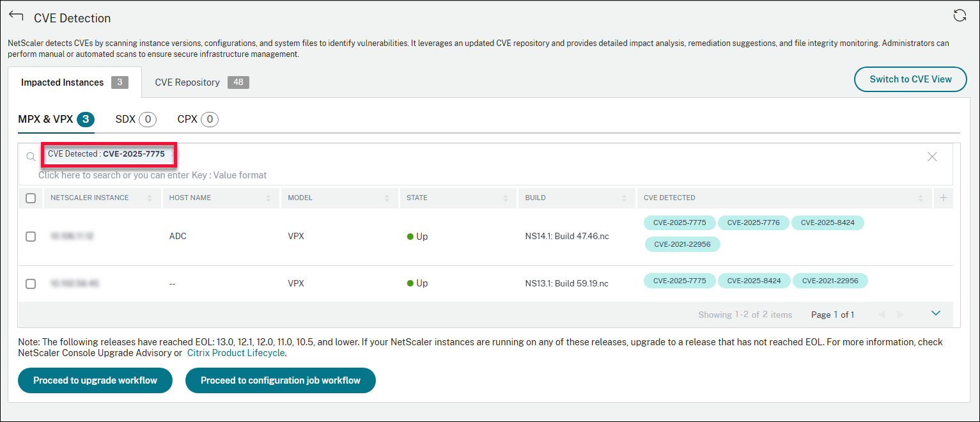Open the Impacted Instances tab
Image resolution: width=980 pixels, height=422 pixels.
pyautogui.click(x=74, y=82)
